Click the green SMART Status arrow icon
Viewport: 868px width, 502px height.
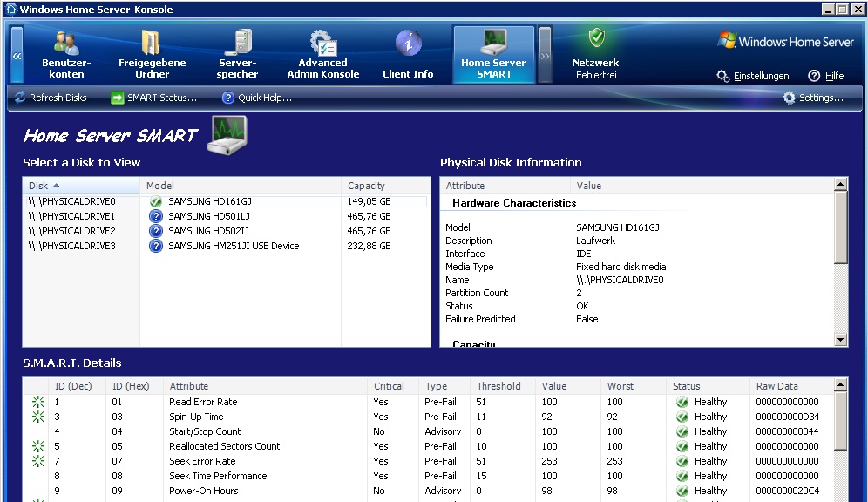118,98
